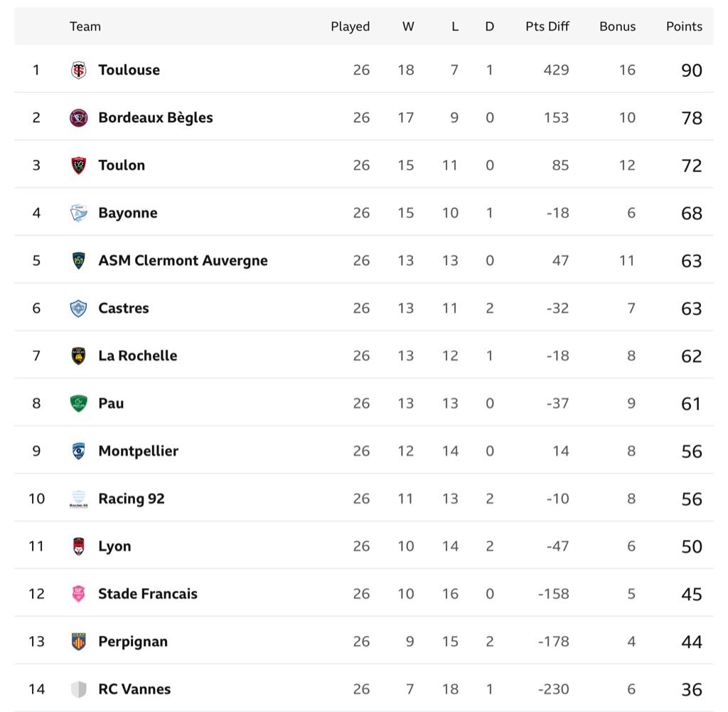728x712 pixels.
Task: Click the Bordeaux Bègles club logo
Action: click(78, 117)
